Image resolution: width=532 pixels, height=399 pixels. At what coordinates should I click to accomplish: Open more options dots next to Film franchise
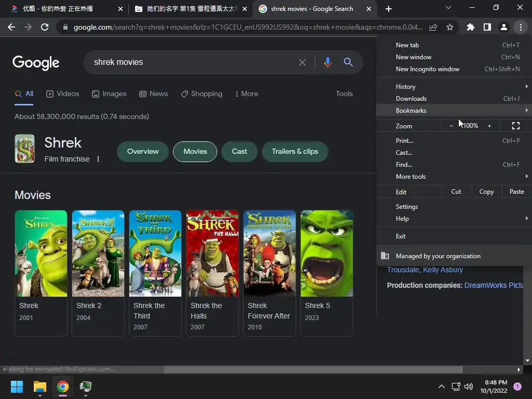point(98,159)
